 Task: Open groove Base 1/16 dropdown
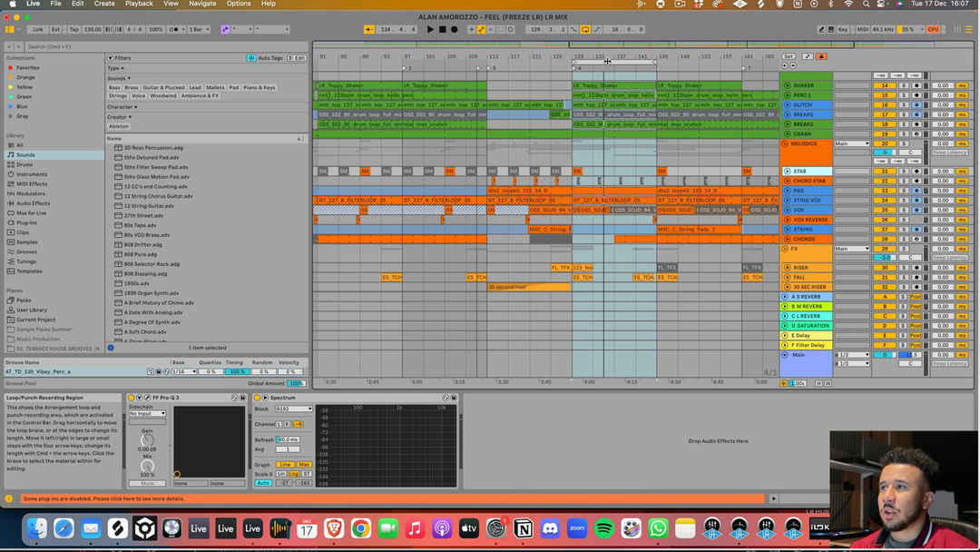pyautogui.click(x=184, y=371)
